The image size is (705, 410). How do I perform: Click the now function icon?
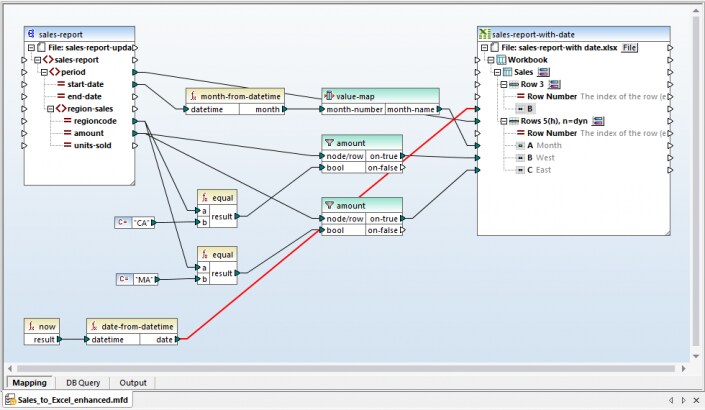click(x=31, y=326)
